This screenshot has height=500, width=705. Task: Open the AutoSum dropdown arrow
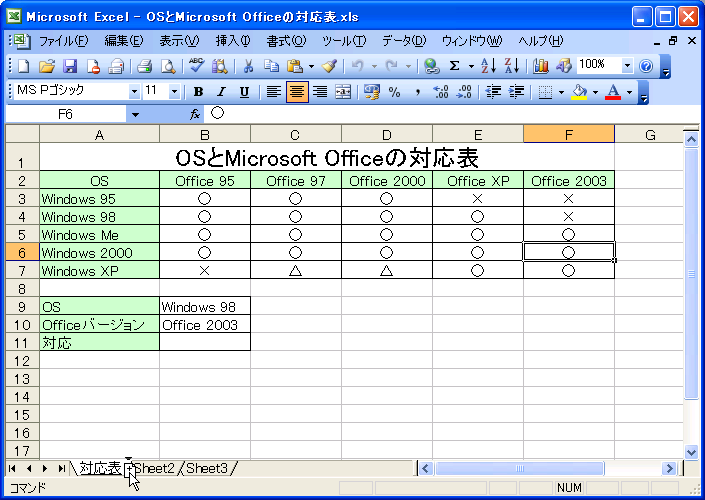471,66
